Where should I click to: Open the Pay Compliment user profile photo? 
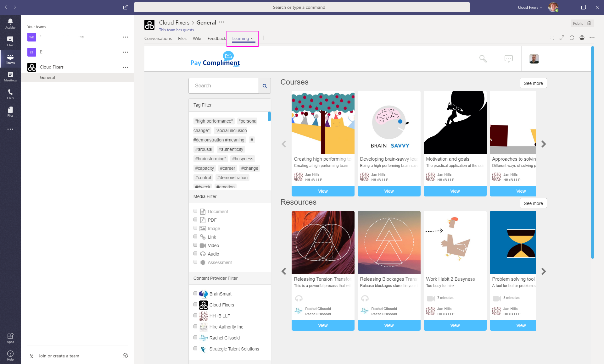(534, 59)
